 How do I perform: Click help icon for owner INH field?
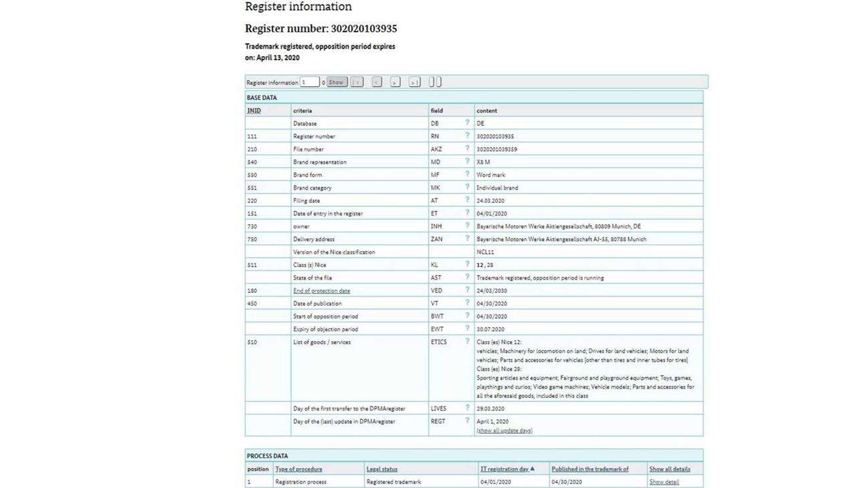click(467, 226)
